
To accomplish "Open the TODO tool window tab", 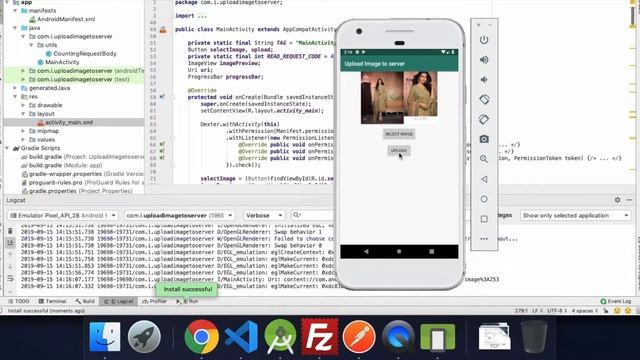I will pyautogui.click(x=19, y=301).
